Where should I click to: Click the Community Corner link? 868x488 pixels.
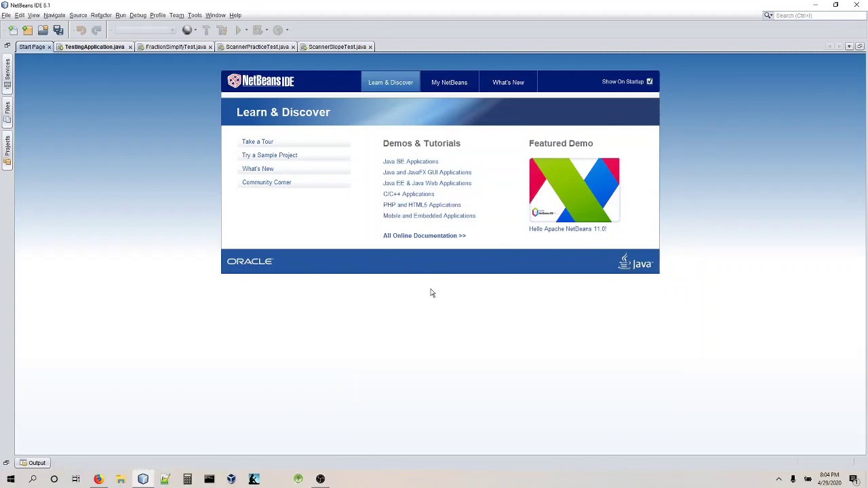(x=267, y=182)
